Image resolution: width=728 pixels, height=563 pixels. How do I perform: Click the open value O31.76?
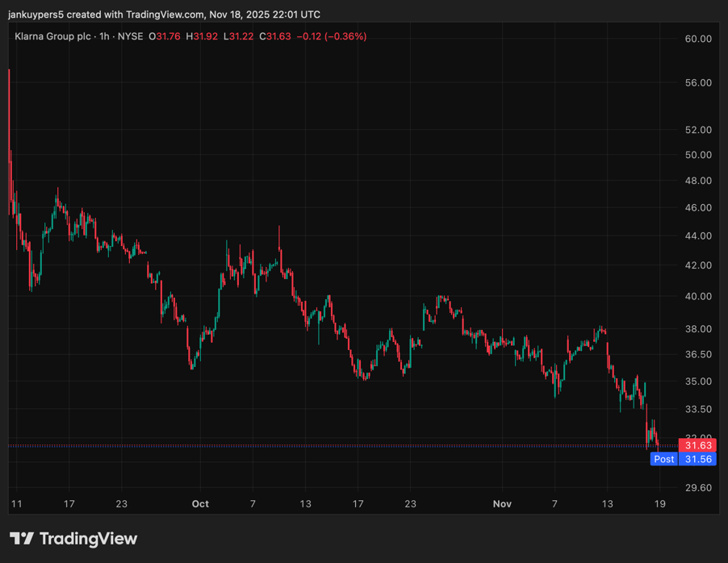pyautogui.click(x=165, y=36)
